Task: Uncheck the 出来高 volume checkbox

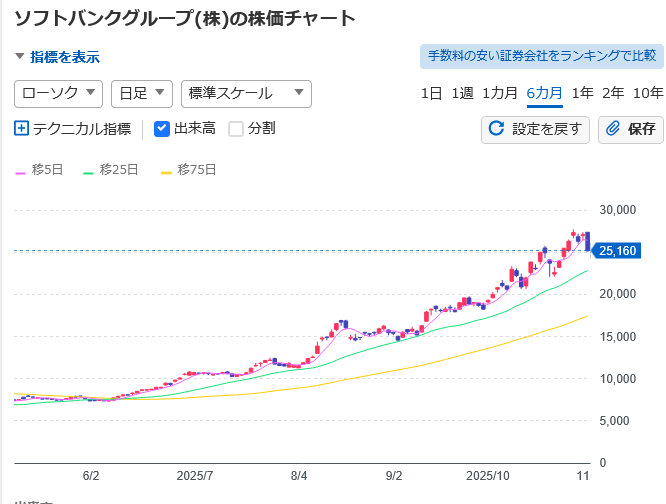Action: [x=162, y=128]
